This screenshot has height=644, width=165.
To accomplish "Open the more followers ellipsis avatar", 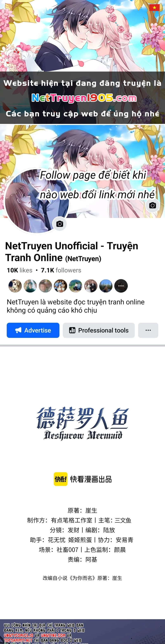I will 121,286.
